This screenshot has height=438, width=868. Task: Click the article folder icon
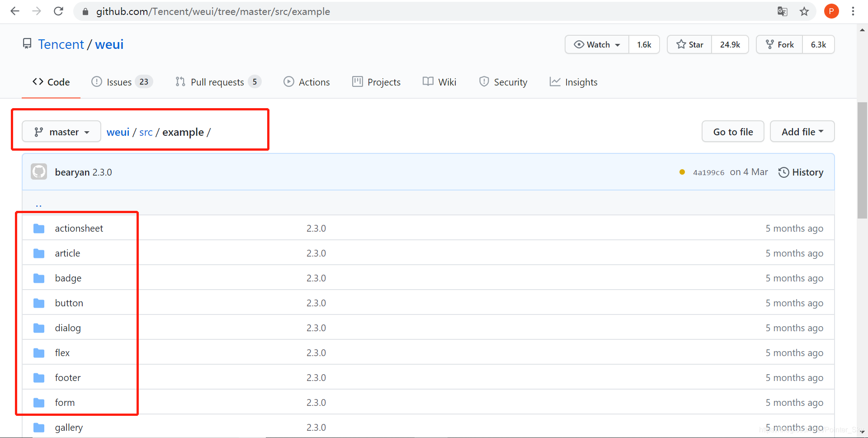[39, 253]
